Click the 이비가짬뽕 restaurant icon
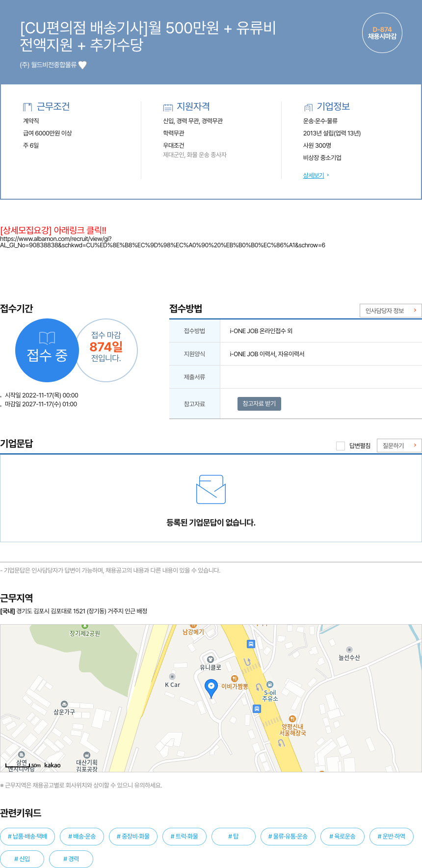422x868 pixels. (235, 679)
